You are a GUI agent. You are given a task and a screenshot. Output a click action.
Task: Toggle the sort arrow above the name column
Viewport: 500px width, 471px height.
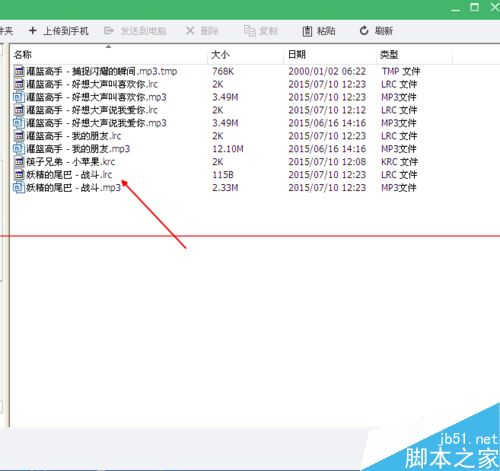coord(108,47)
